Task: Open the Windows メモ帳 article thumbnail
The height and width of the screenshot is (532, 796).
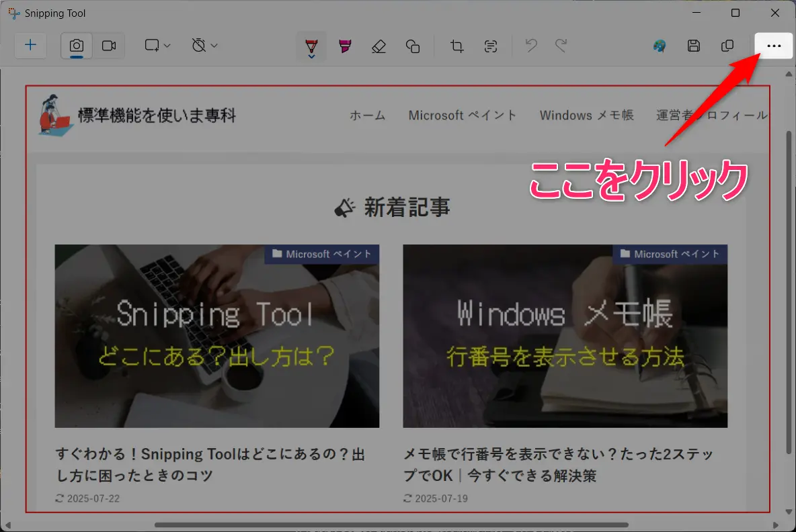Action: click(x=565, y=336)
